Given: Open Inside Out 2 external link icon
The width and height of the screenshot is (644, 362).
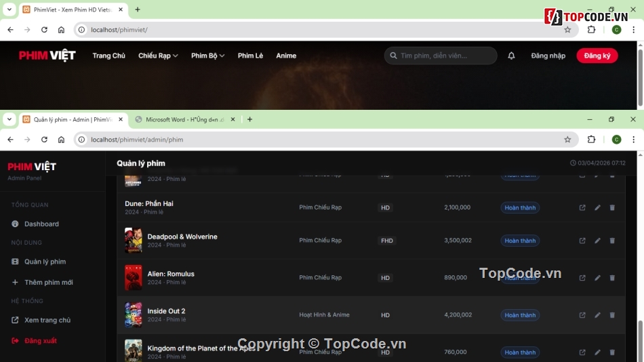Looking at the screenshot, I should [x=582, y=315].
